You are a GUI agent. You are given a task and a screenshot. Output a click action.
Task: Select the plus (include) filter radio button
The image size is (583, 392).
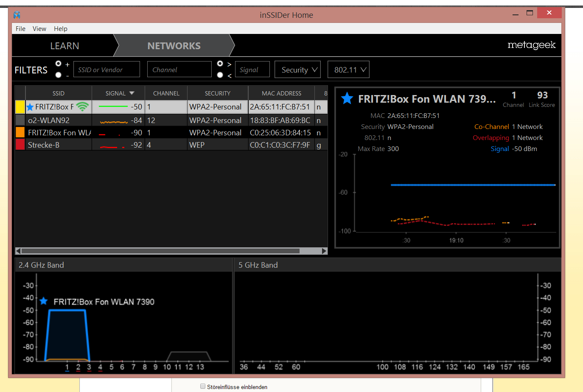click(x=59, y=64)
